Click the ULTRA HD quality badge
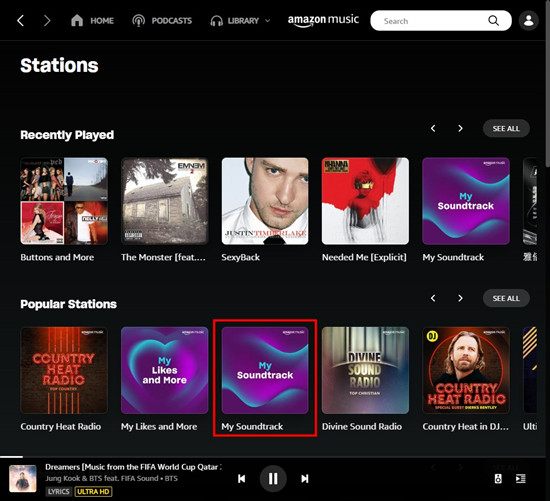The width and height of the screenshot is (550, 501). (x=93, y=492)
